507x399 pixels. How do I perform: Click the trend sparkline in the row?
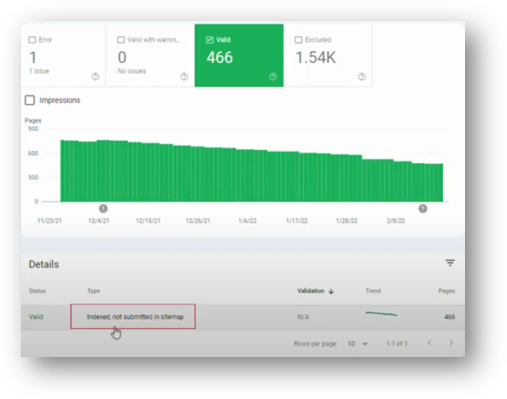tap(381, 314)
